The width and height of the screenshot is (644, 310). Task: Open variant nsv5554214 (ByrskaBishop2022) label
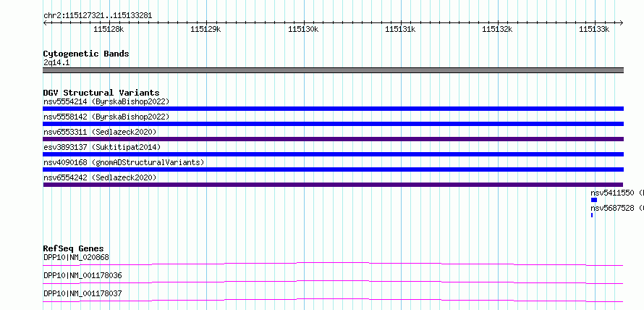106,101
